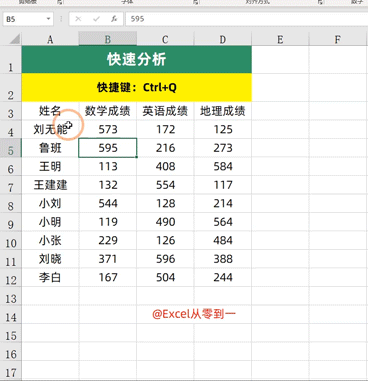Select the cell with value 504
Screen dimensions: 368x381
pos(165,277)
